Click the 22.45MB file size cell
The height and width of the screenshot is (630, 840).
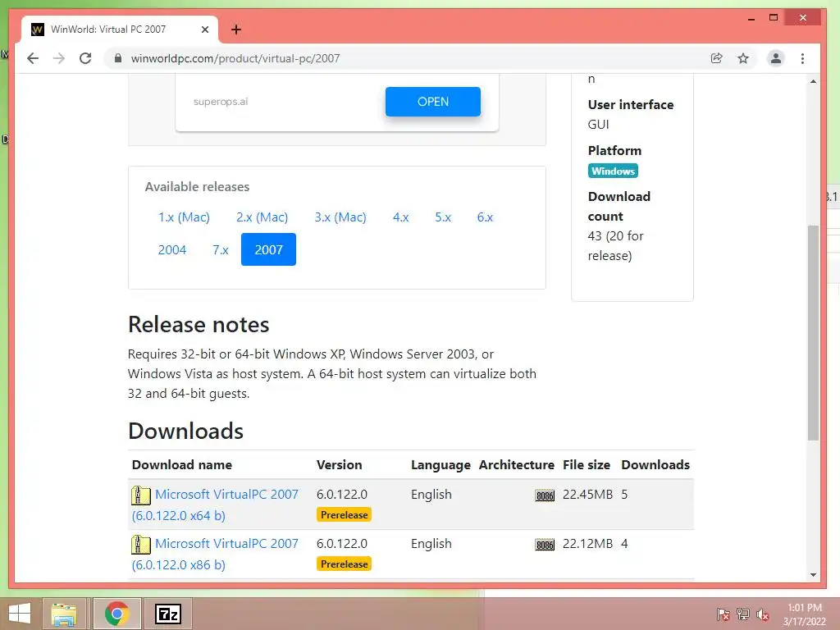pos(587,495)
